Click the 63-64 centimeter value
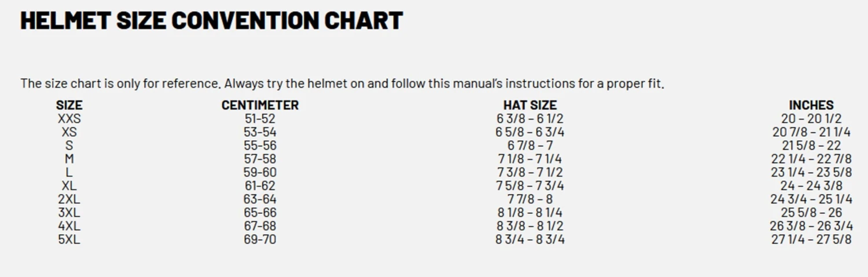This screenshot has height=277, width=868. point(260,199)
